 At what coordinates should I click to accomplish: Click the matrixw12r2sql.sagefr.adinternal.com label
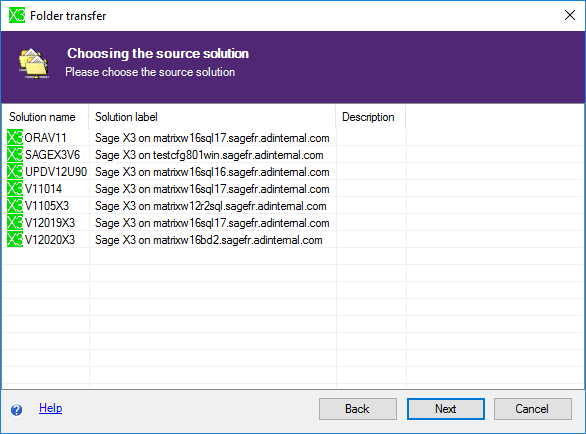click(x=211, y=206)
